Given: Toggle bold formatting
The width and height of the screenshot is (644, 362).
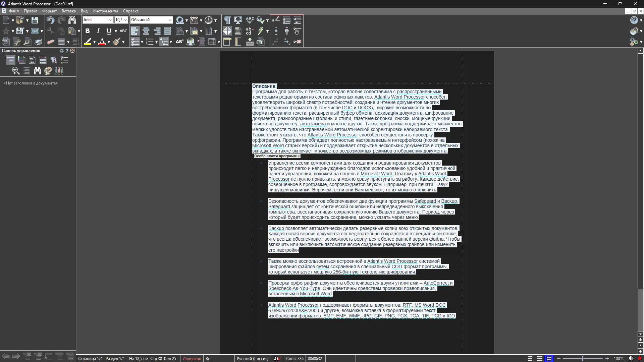Looking at the screenshot, I should [88, 31].
